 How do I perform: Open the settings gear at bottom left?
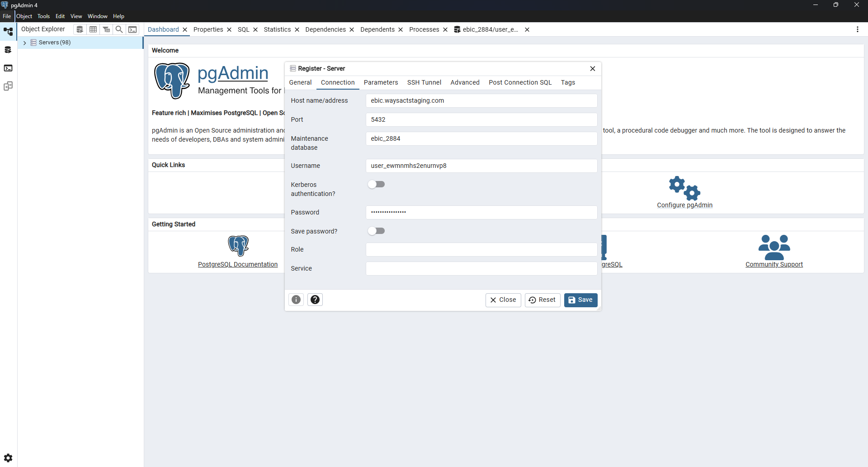pos(8,458)
